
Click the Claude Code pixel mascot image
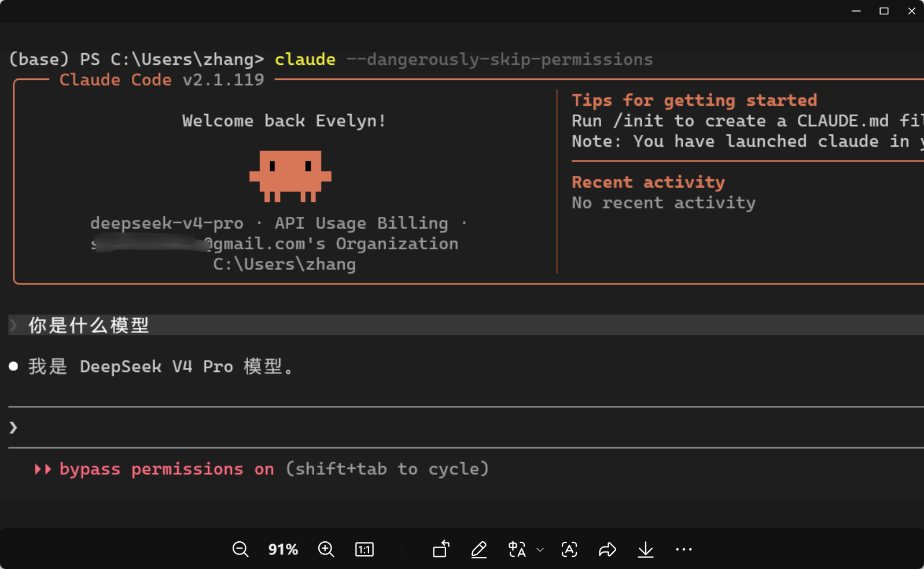tap(290, 176)
